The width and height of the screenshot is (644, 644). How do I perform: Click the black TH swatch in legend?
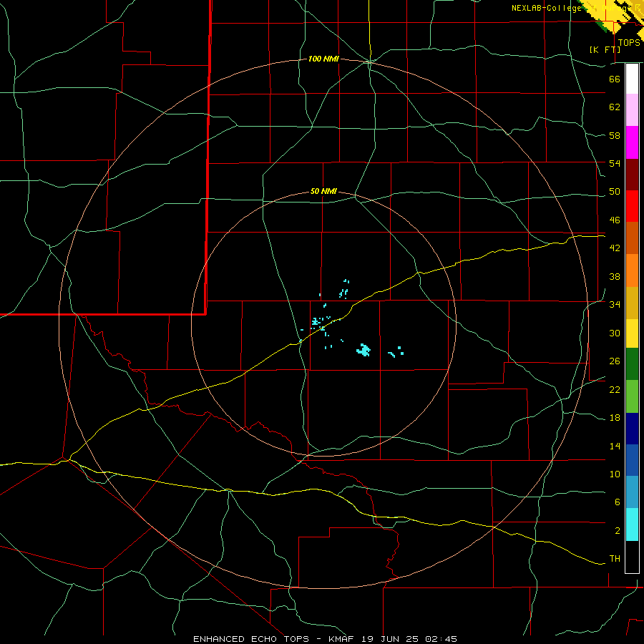[x=632, y=557]
